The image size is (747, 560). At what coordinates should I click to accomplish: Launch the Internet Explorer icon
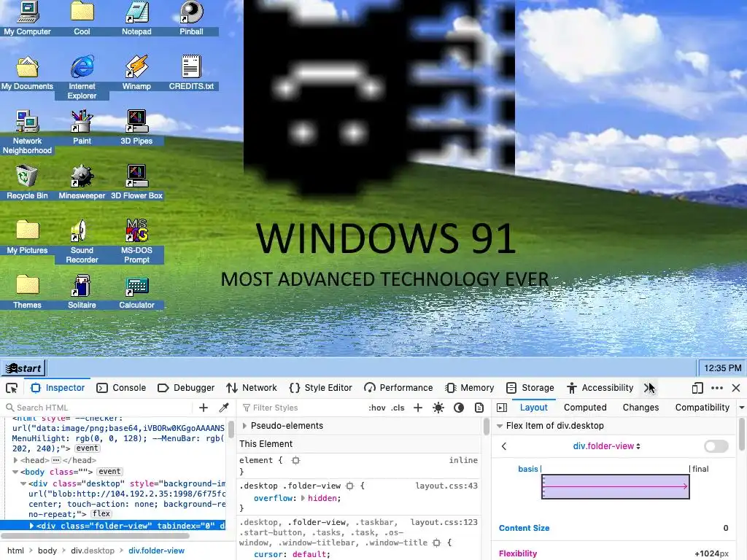tap(82, 77)
